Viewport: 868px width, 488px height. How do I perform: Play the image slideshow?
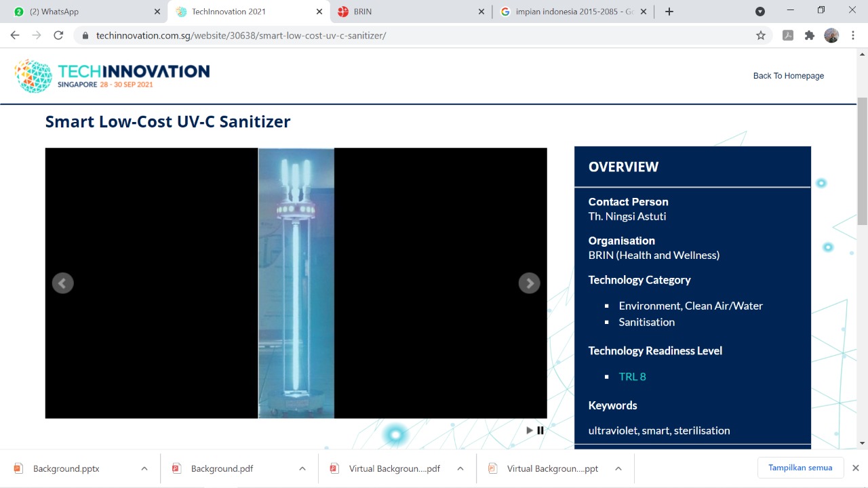point(530,430)
